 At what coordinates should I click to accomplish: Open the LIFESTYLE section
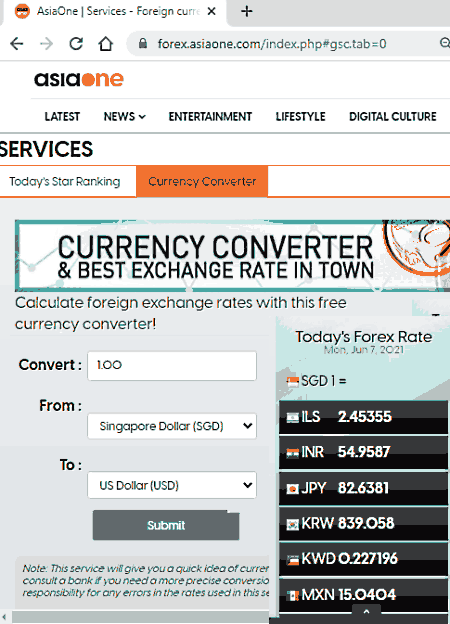[300, 117]
